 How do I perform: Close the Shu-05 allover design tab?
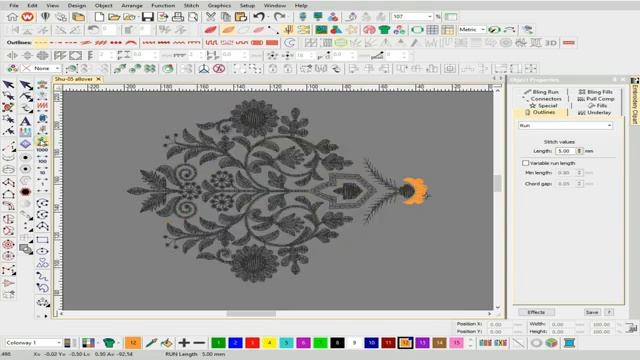point(98,79)
